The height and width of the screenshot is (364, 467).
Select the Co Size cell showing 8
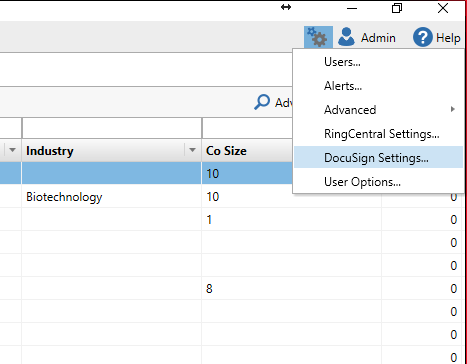[291, 289]
